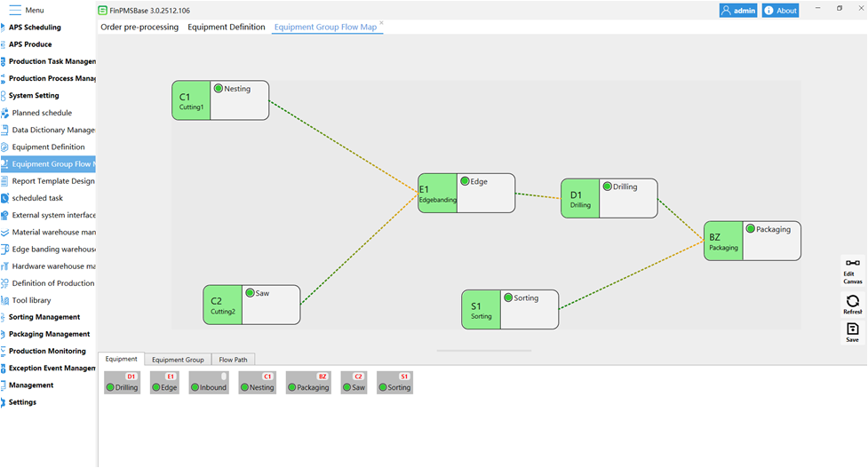Click icon beside Hardware warehouse management
Image resolution: width=868 pixels, height=468 pixels.
click(x=4, y=266)
